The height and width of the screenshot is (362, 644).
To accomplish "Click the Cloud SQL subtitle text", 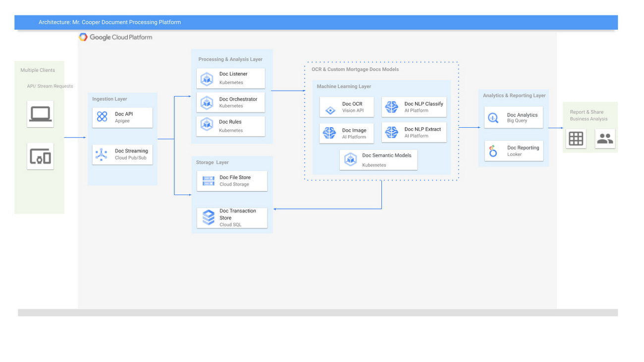I will click(230, 225).
